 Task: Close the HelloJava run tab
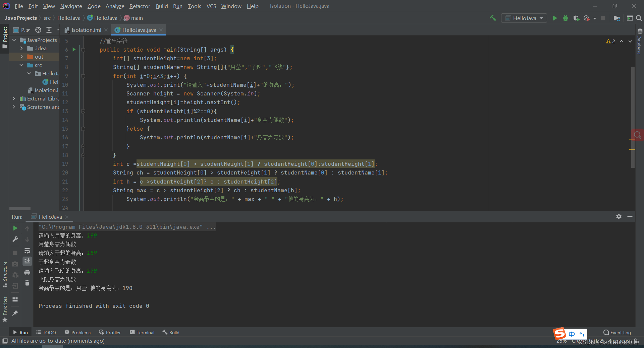67,217
